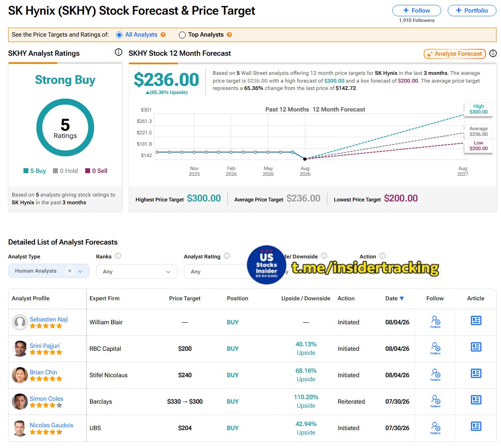Click the High $300.00 forecast label
Viewport: 501px width, 448px height.
(479, 109)
